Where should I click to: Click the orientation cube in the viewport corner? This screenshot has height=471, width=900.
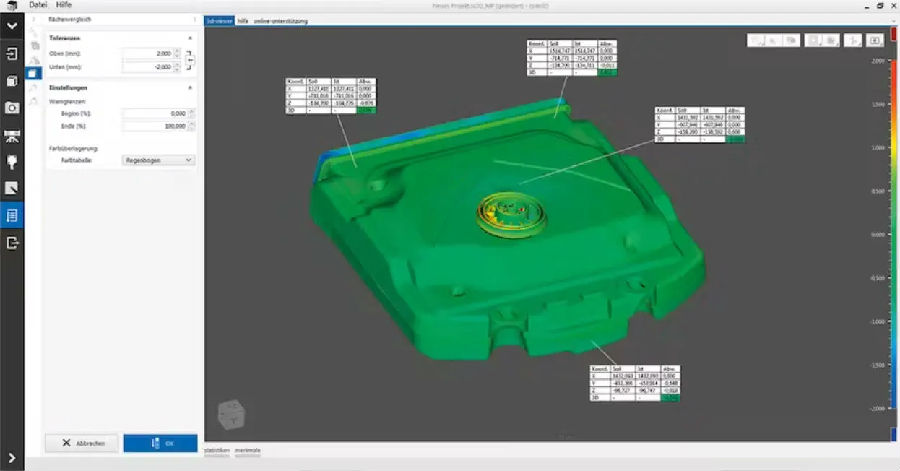click(x=232, y=414)
